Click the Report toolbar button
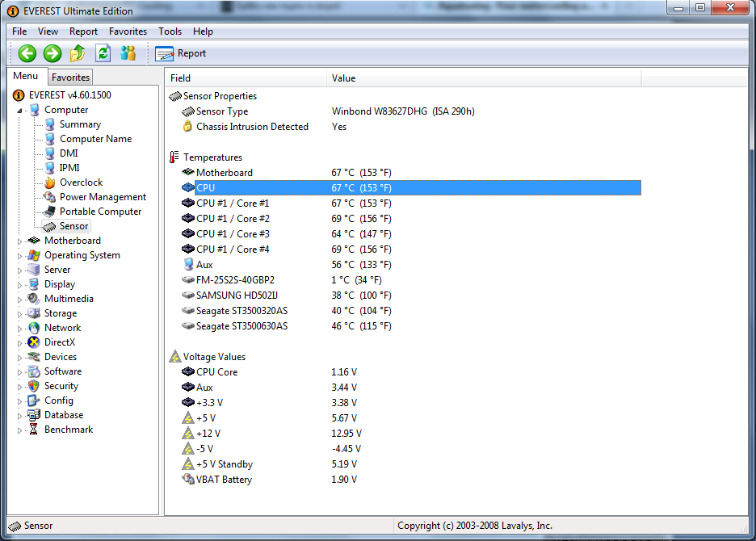This screenshot has height=541, width=756. pos(181,53)
